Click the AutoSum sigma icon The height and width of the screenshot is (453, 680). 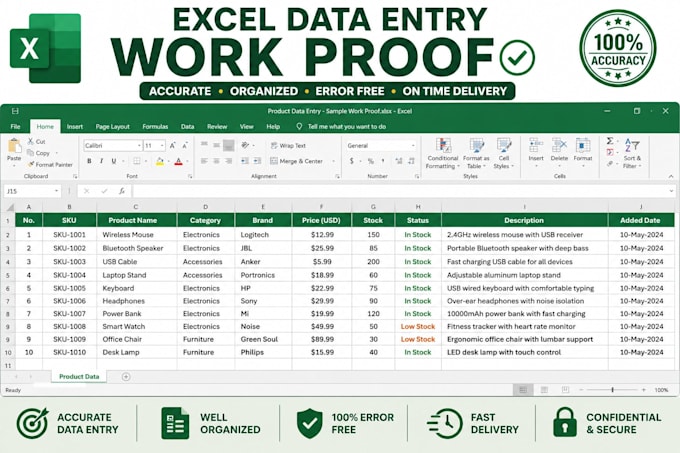click(x=610, y=141)
